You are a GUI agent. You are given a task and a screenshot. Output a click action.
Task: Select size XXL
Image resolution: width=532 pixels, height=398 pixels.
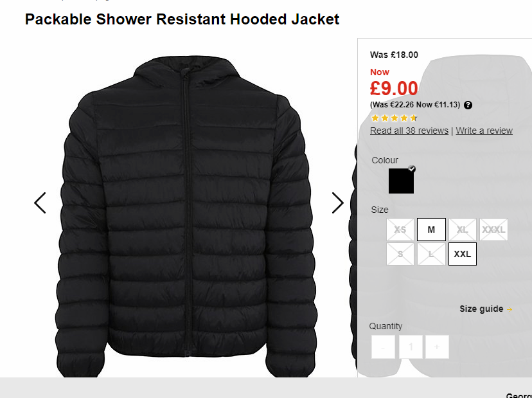(463, 254)
